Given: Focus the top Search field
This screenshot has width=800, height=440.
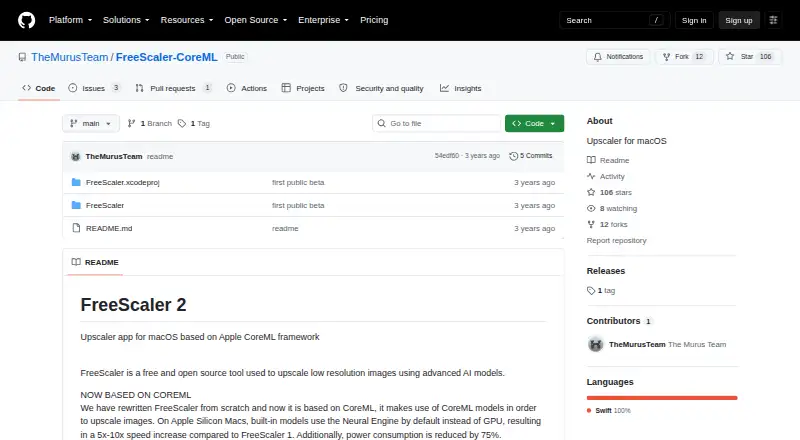Looking at the screenshot, I should click(614, 20).
